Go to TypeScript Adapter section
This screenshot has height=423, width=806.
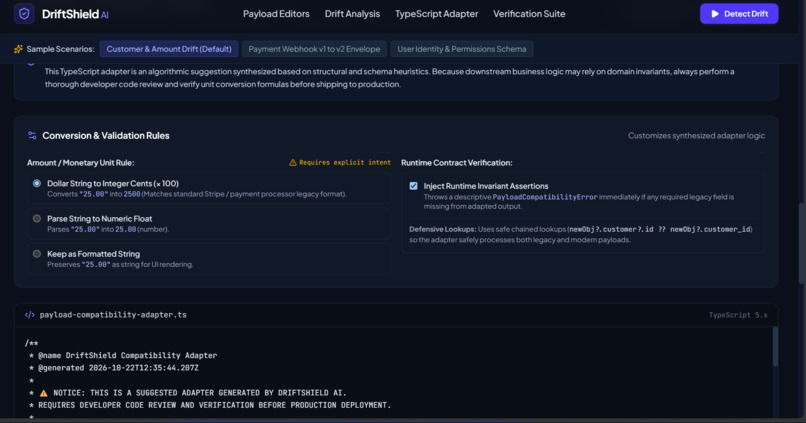tap(436, 14)
